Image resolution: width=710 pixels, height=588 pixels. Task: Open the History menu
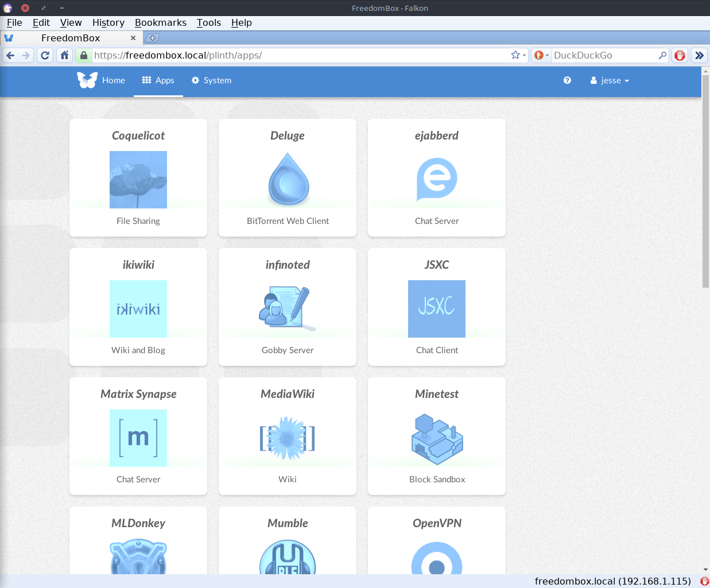(x=108, y=22)
